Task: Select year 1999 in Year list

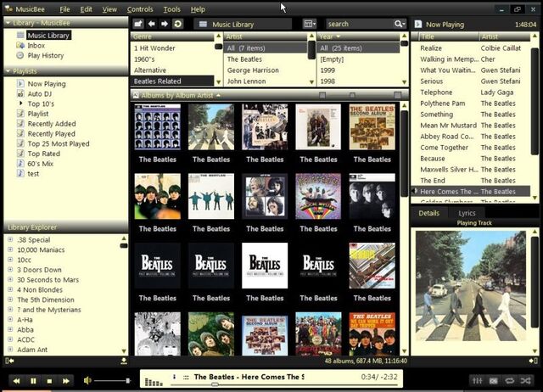Action: [x=327, y=70]
